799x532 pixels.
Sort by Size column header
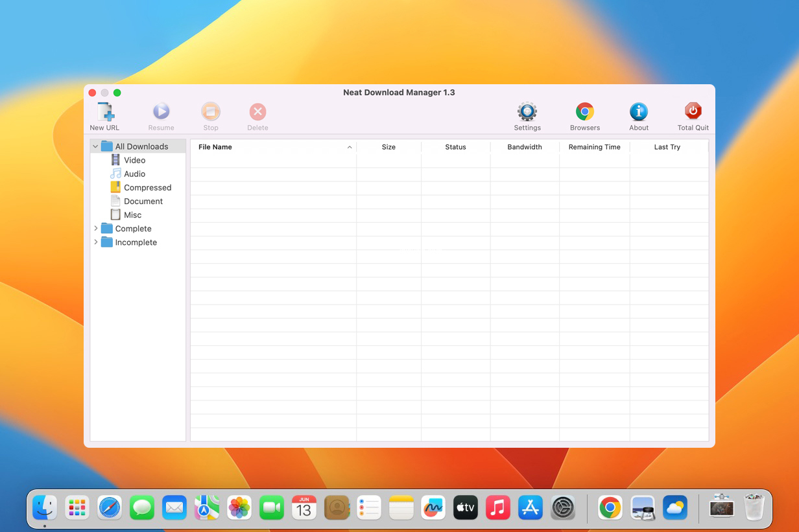pos(388,147)
